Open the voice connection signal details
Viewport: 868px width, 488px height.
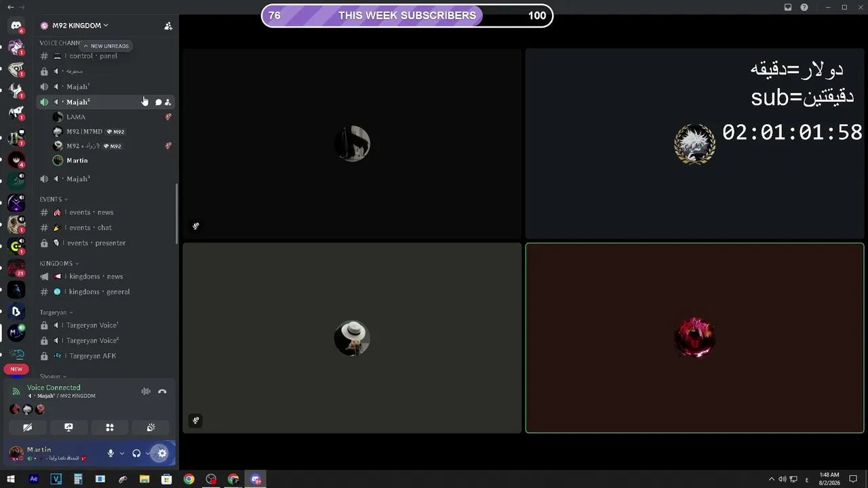(16, 392)
